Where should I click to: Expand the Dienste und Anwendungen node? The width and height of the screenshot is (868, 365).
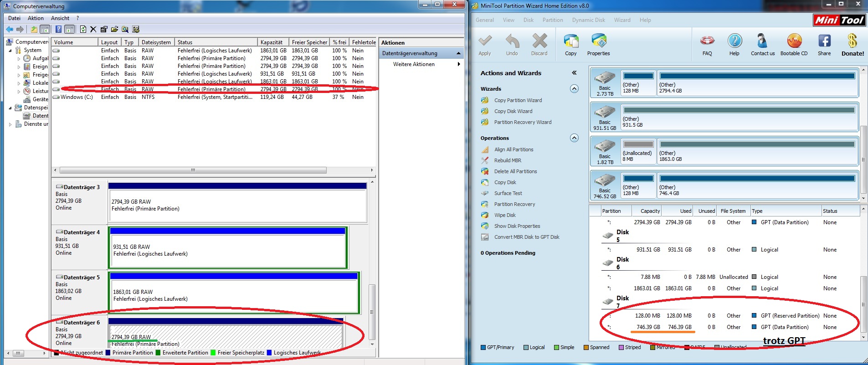10,124
